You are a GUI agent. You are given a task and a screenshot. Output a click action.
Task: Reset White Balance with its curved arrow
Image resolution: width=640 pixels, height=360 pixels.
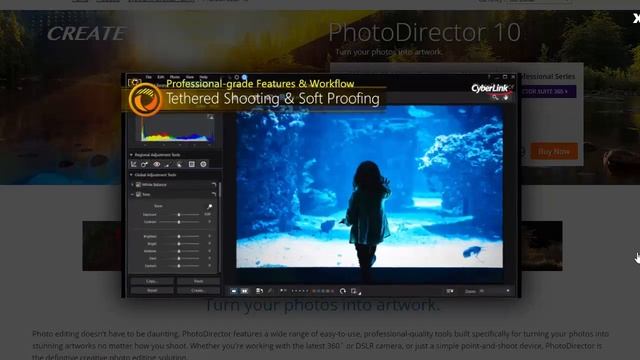tap(214, 185)
